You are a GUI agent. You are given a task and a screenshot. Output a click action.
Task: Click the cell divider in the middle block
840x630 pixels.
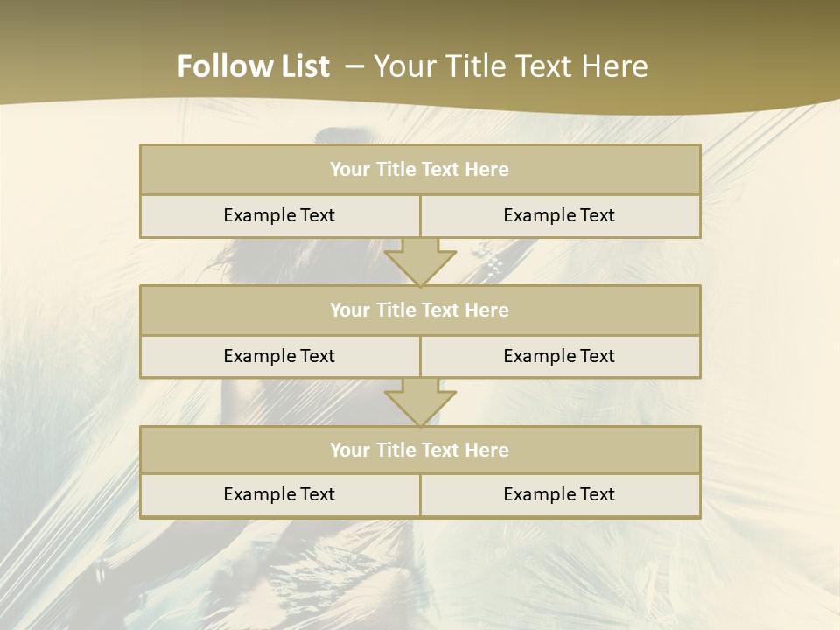click(x=420, y=357)
